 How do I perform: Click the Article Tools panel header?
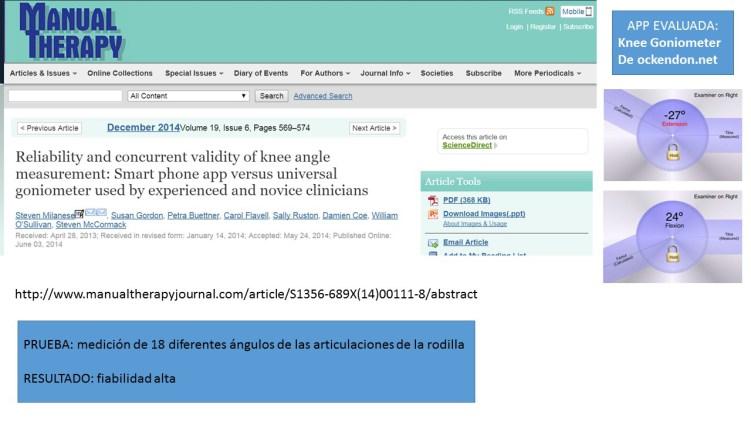[x=506, y=181]
